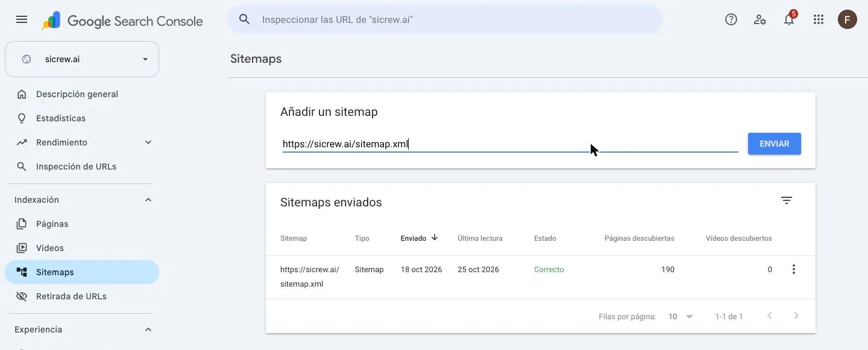
Task: Change rows per page dropdown
Action: (681, 316)
